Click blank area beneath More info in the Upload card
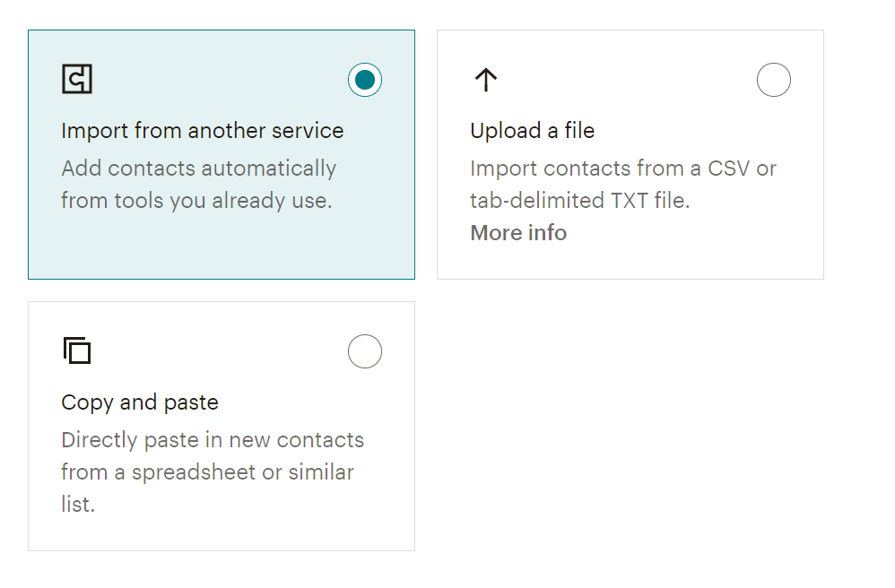Viewport: 895px width, 588px height. [630, 261]
